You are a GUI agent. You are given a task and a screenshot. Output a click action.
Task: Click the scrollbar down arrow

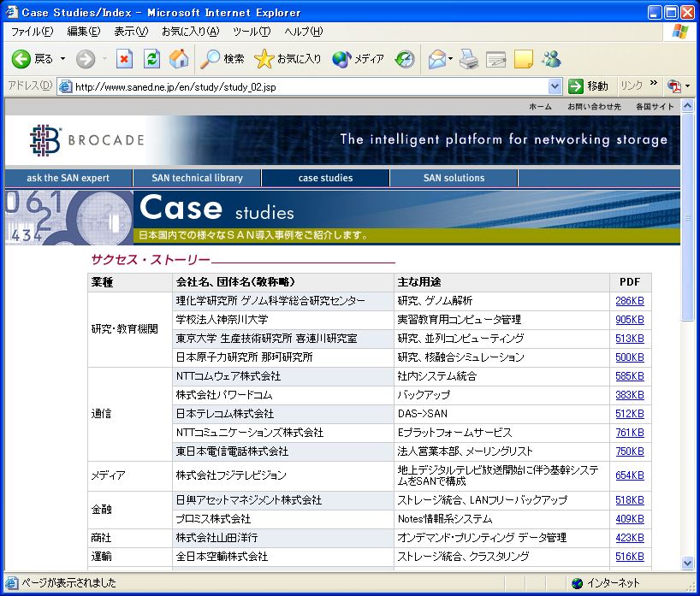(x=687, y=563)
